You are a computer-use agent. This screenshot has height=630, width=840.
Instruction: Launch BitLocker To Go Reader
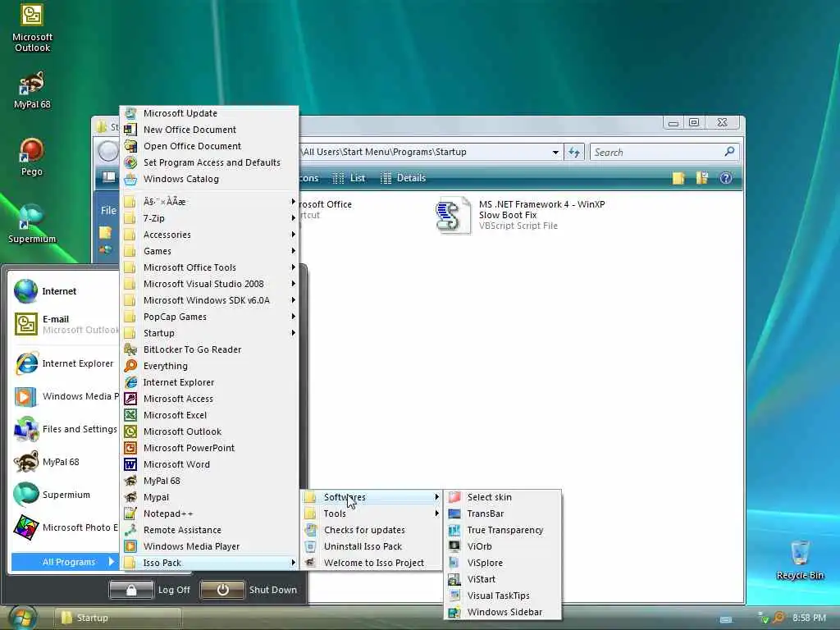click(209, 349)
